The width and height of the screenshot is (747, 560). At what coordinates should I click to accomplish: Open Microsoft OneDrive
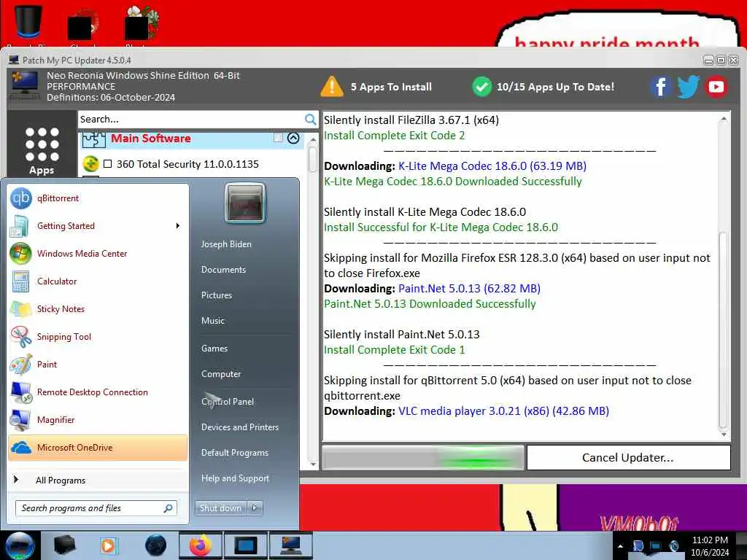pos(98,448)
